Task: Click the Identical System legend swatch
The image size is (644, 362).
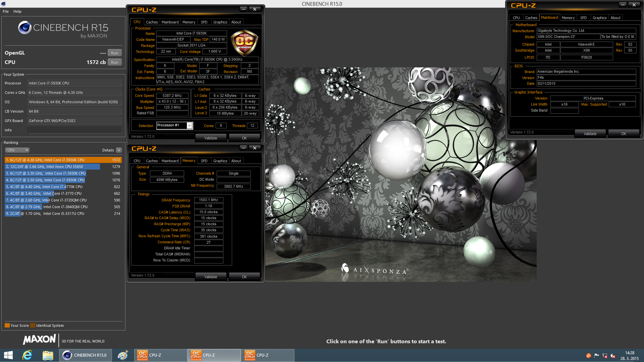Action: pos(33,325)
